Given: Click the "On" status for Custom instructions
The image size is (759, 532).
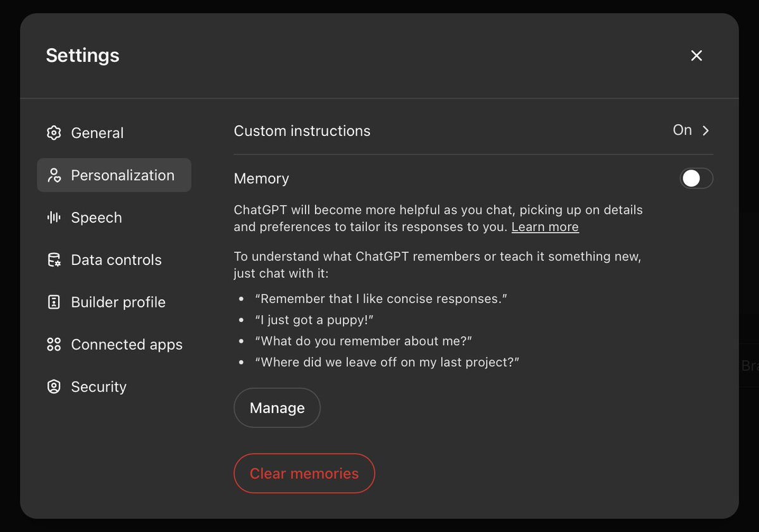Looking at the screenshot, I should click(x=682, y=130).
